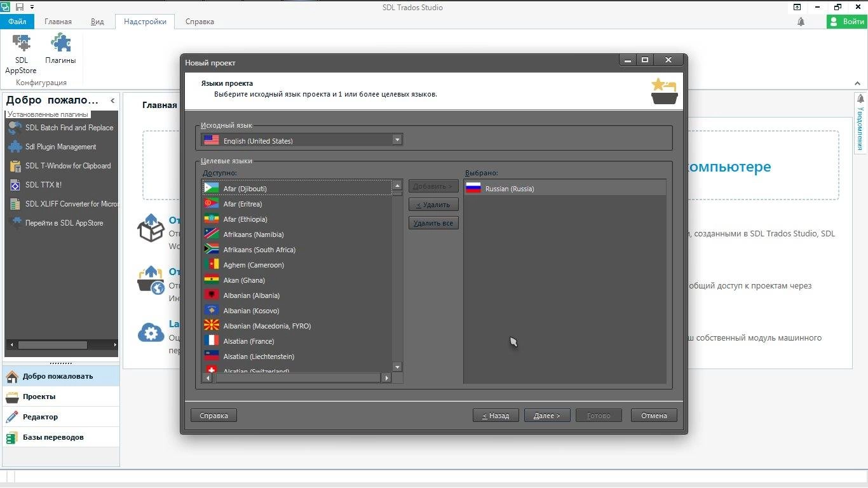Viewport: 868px width, 488px height.
Task: Switch to Проекты view
Action: pos(61,396)
